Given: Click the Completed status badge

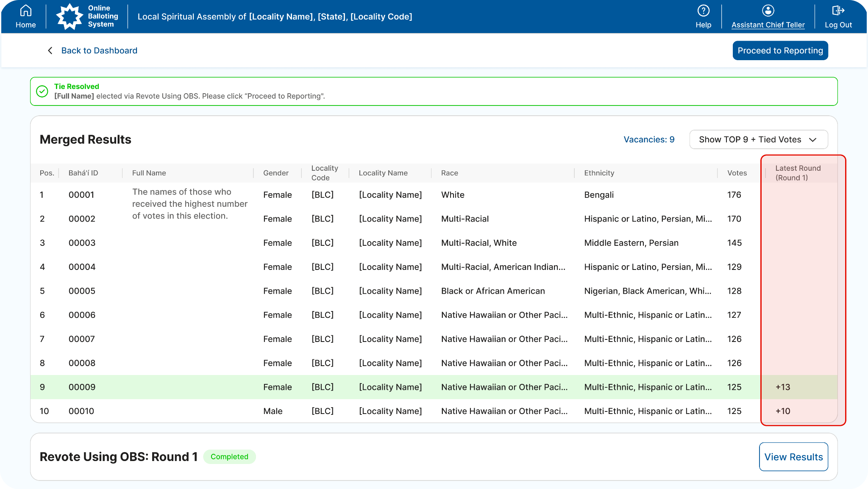Looking at the screenshot, I should pyautogui.click(x=229, y=457).
